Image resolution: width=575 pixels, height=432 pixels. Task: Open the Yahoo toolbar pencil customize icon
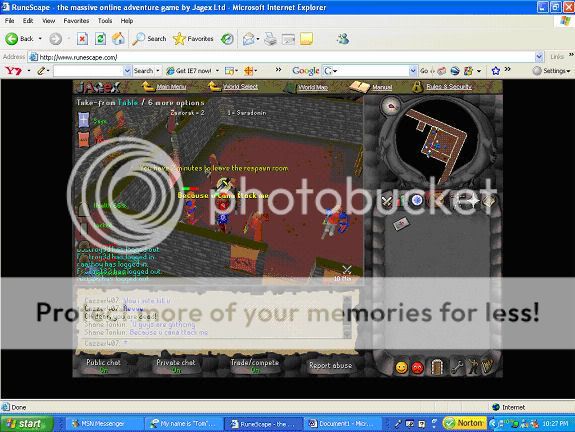[x=41, y=71]
